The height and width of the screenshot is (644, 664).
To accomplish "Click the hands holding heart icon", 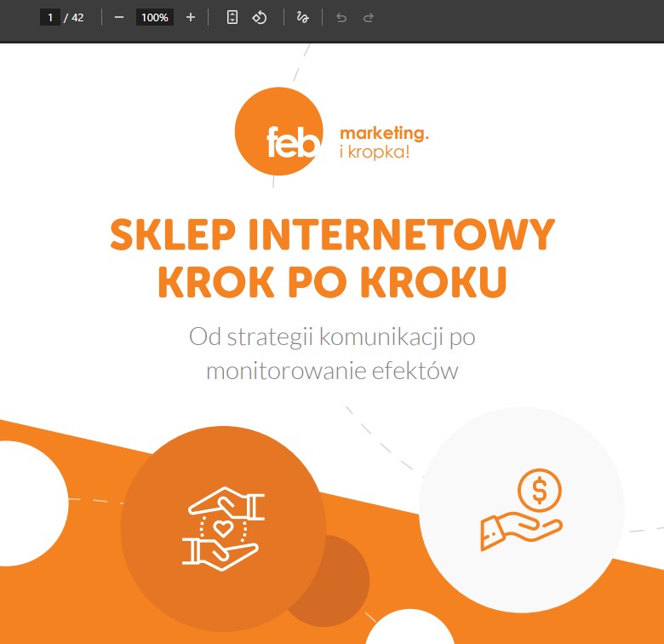I will point(223,529).
